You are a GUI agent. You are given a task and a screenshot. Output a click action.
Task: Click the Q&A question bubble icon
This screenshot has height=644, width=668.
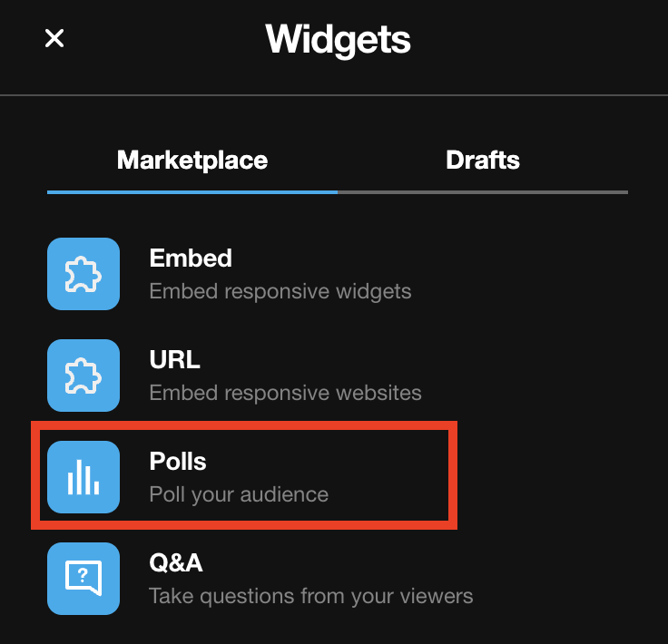[x=83, y=579]
